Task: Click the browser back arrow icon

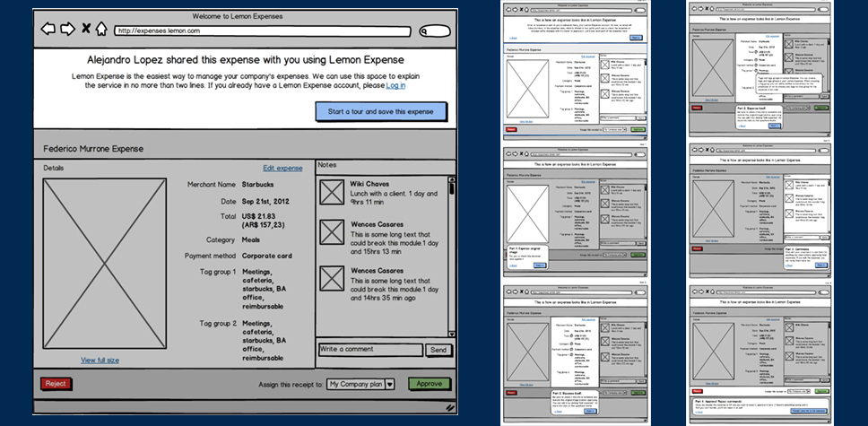Action: point(48,29)
